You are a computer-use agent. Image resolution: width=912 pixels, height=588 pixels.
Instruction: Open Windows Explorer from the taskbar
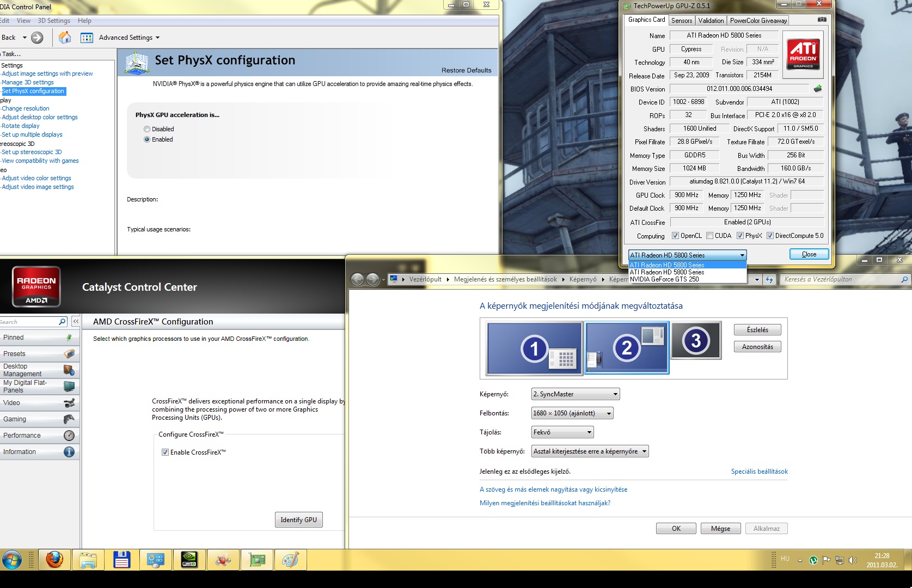point(88,559)
